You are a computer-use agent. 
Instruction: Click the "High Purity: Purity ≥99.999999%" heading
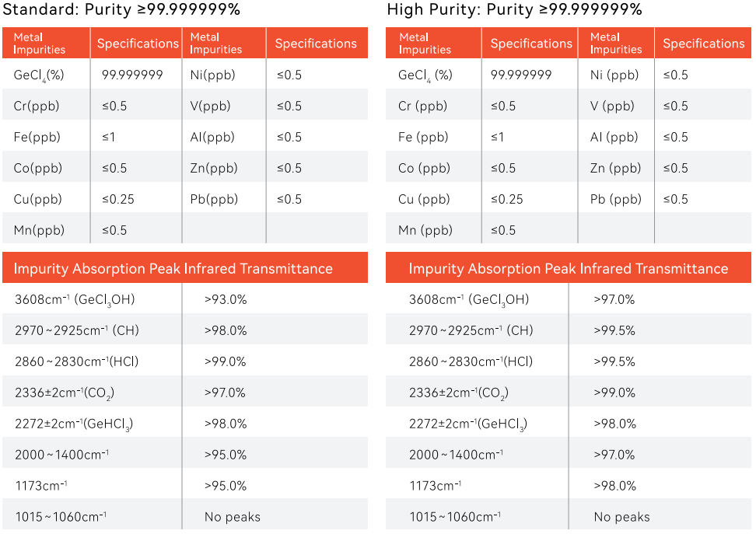pyautogui.click(x=514, y=10)
